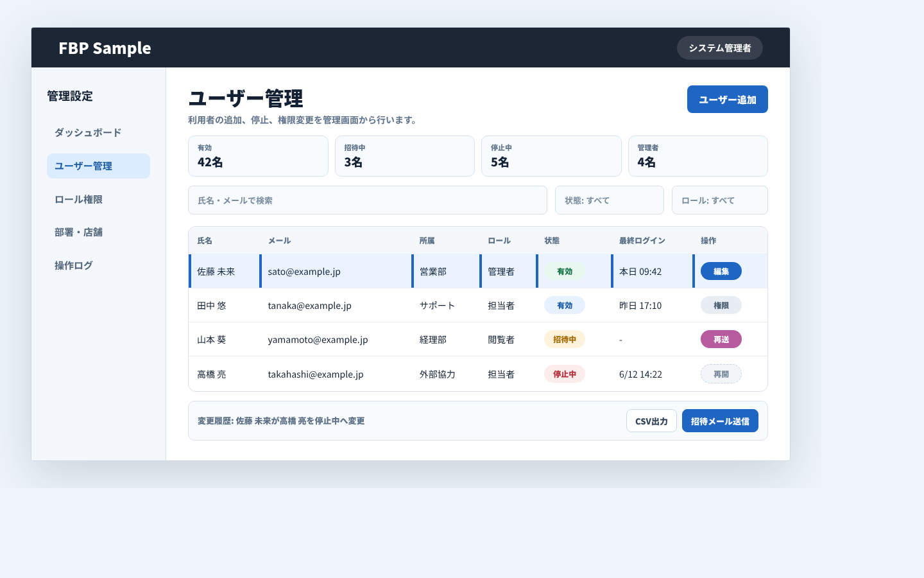This screenshot has width=924, height=578.
Task: Click 再開 for 高橋 亮
Action: (x=721, y=374)
